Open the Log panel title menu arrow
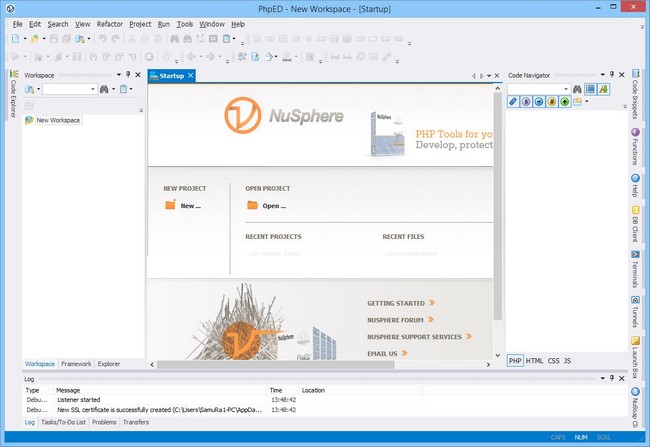The image size is (650, 447). pos(602,378)
